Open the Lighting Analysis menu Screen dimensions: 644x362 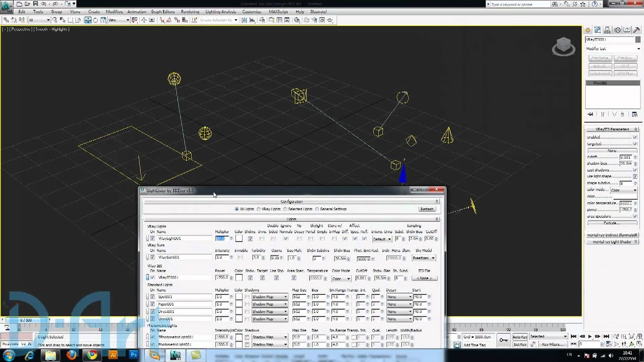(x=220, y=12)
